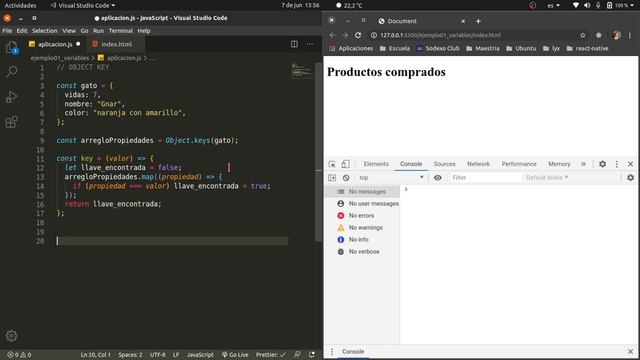Select No errors filter
The height and width of the screenshot is (360, 640).
pyautogui.click(x=362, y=216)
